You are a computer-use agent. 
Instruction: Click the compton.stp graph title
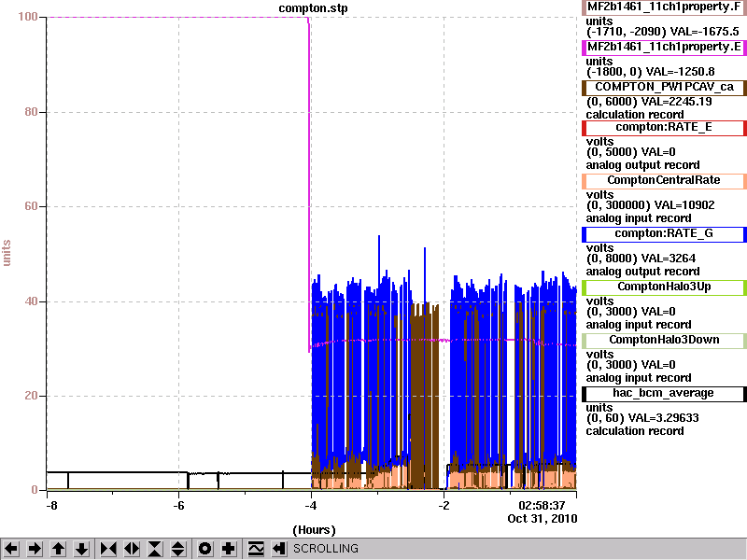pyautogui.click(x=313, y=8)
